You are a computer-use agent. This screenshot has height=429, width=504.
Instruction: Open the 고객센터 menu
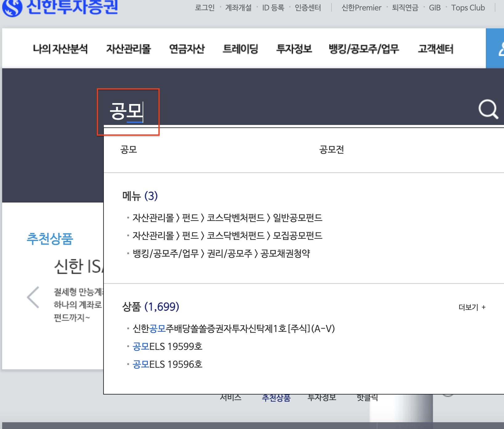436,49
